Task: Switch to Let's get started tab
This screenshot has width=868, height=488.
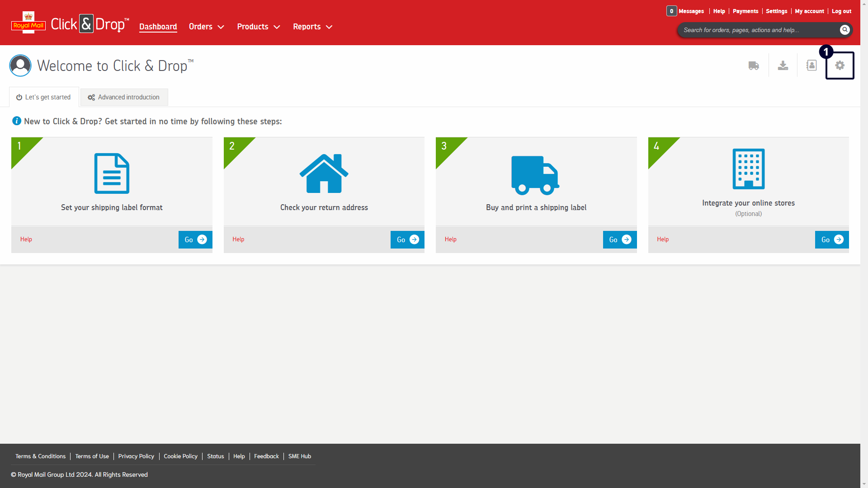Action: [44, 97]
